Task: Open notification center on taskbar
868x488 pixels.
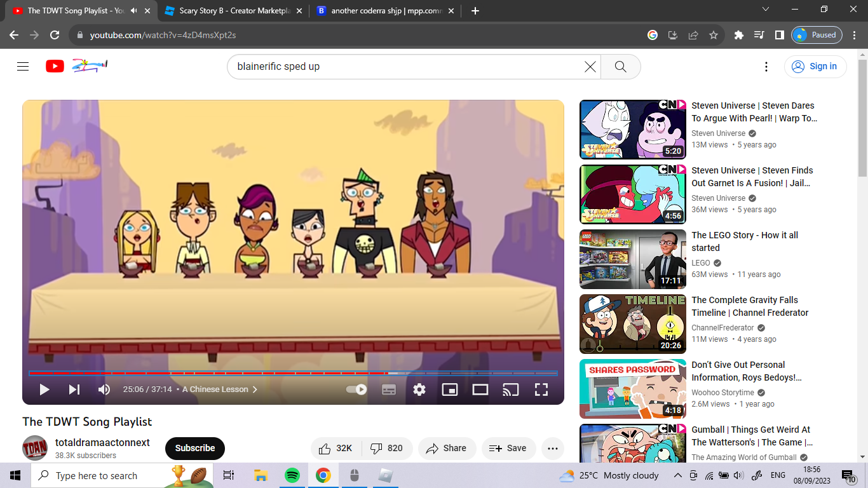Action: pos(849,475)
